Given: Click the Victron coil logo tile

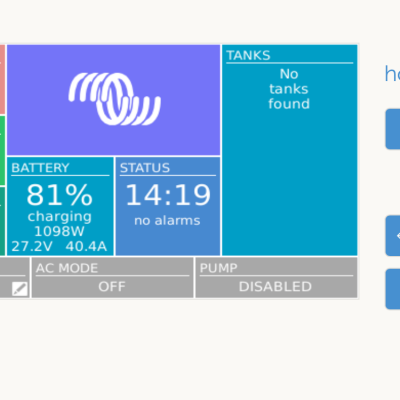Looking at the screenshot, I should (x=114, y=100).
